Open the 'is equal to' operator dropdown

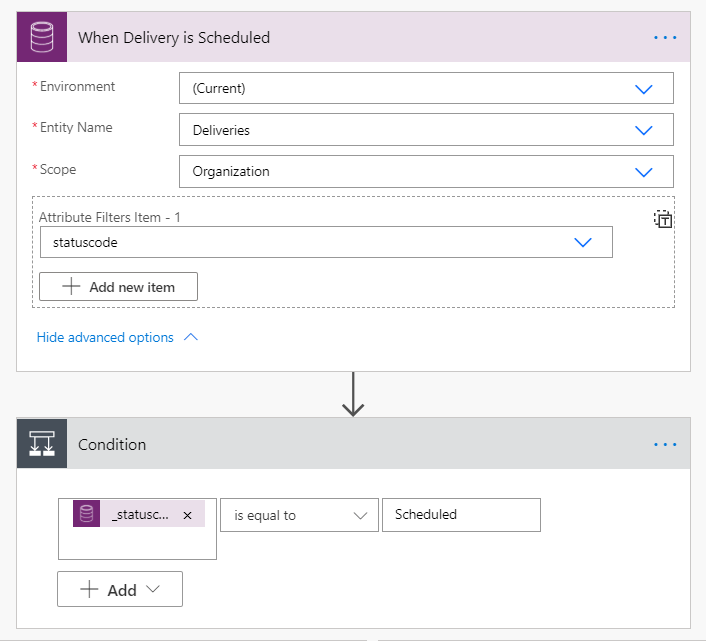299,515
